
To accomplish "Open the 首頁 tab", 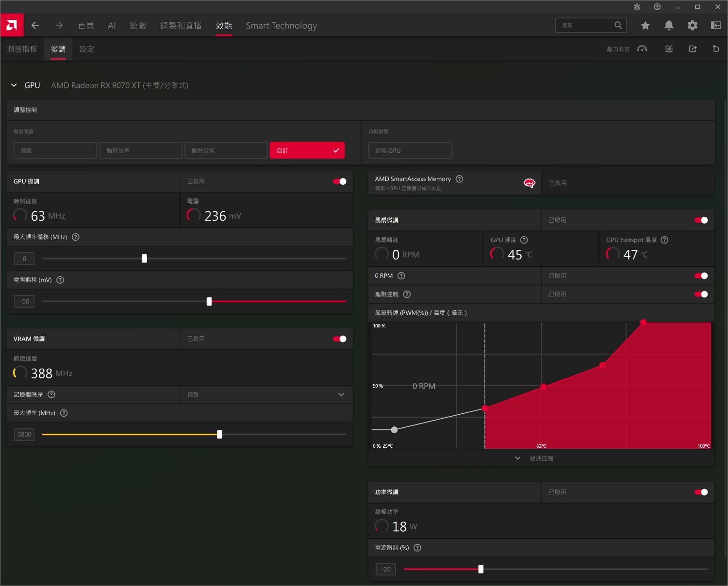I will 86,25.
